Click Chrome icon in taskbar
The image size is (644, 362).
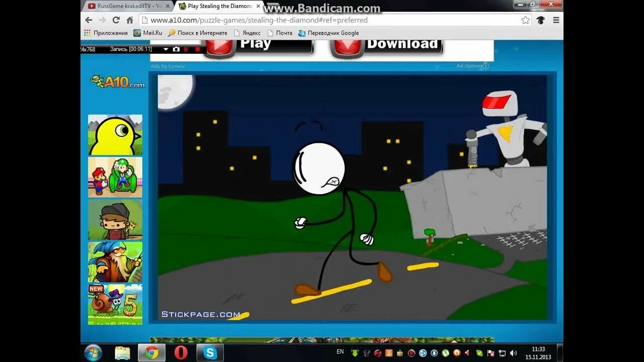(x=151, y=353)
